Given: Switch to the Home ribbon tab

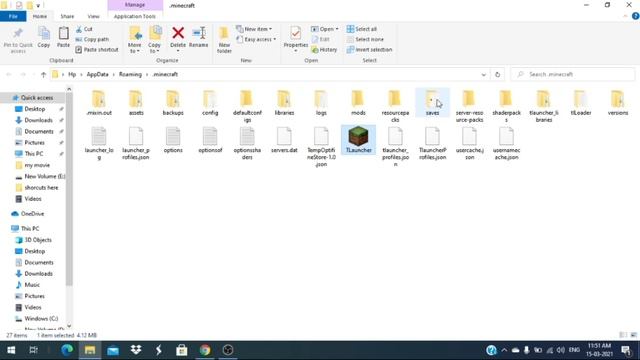Looking at the screenshot, I should click(40, 16).
